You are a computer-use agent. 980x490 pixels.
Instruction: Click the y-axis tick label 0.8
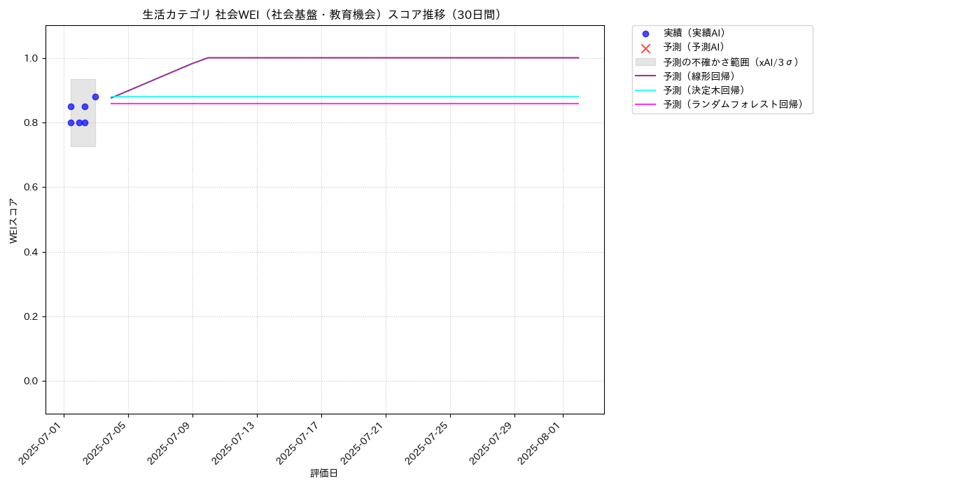[31, 122]
